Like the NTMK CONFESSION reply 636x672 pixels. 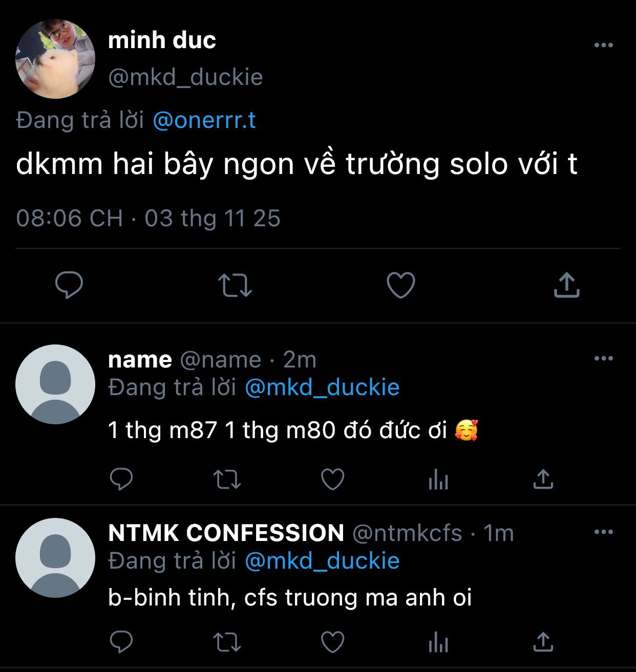tap(332, 642)
